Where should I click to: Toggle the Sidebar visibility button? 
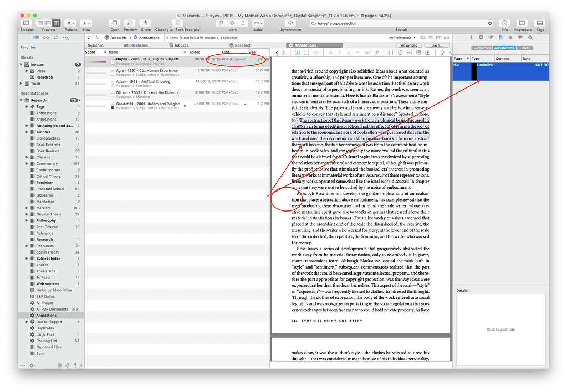tap(27, 23)
